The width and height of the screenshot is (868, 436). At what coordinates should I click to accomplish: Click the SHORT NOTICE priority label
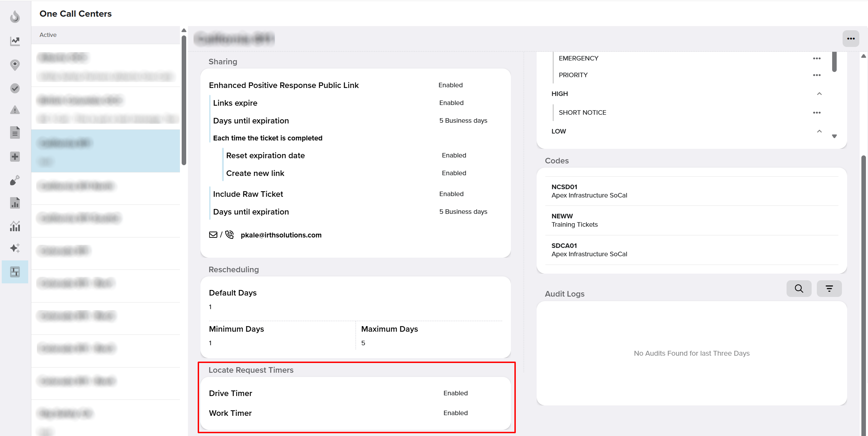coord(582,113)
